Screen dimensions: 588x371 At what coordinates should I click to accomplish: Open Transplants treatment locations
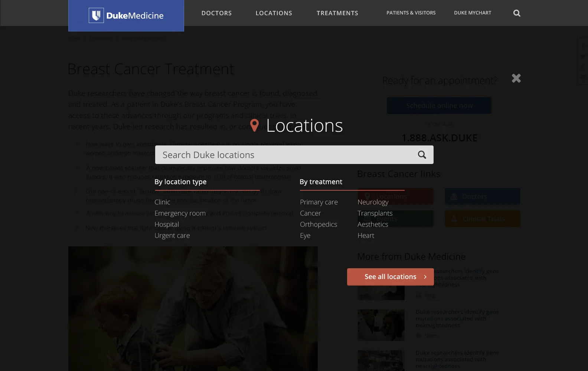375,213
